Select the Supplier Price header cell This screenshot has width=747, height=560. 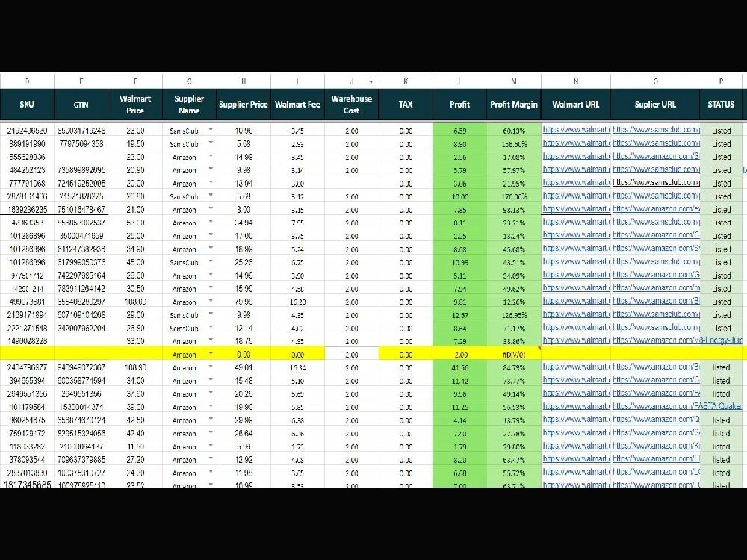coord(244,105)
